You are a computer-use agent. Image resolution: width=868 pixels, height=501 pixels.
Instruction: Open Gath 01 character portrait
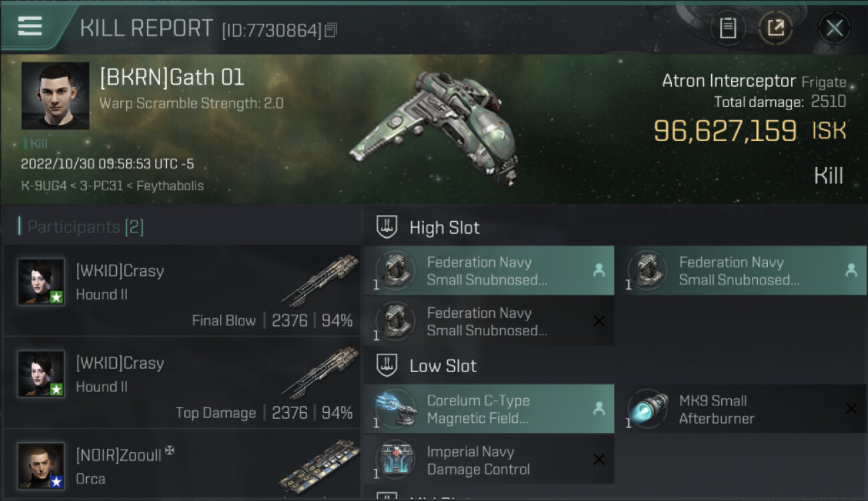pos(55,96)
